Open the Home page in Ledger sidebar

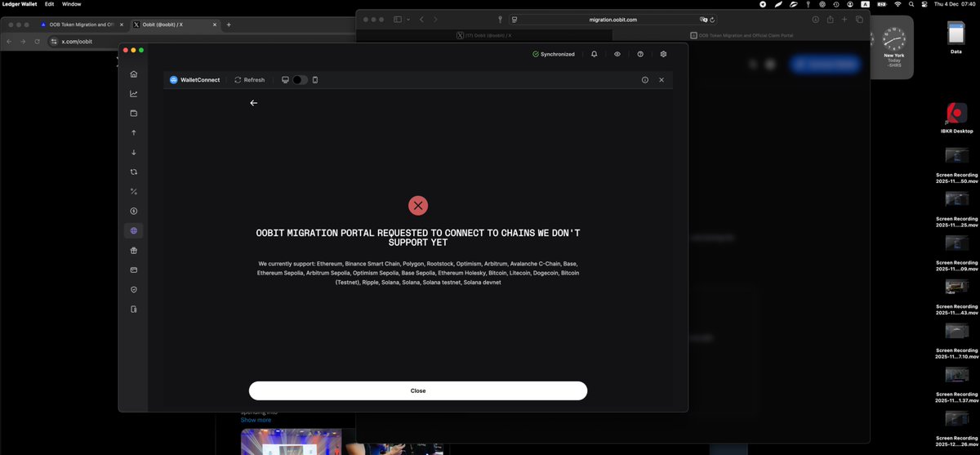coord(134,74)
